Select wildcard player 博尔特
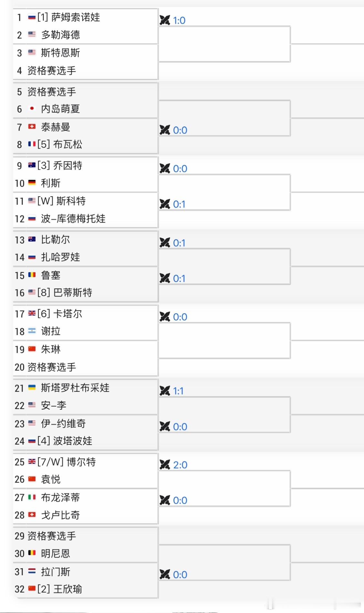The width and height of the screenshot is (364, 613). (x=81, y=462)
